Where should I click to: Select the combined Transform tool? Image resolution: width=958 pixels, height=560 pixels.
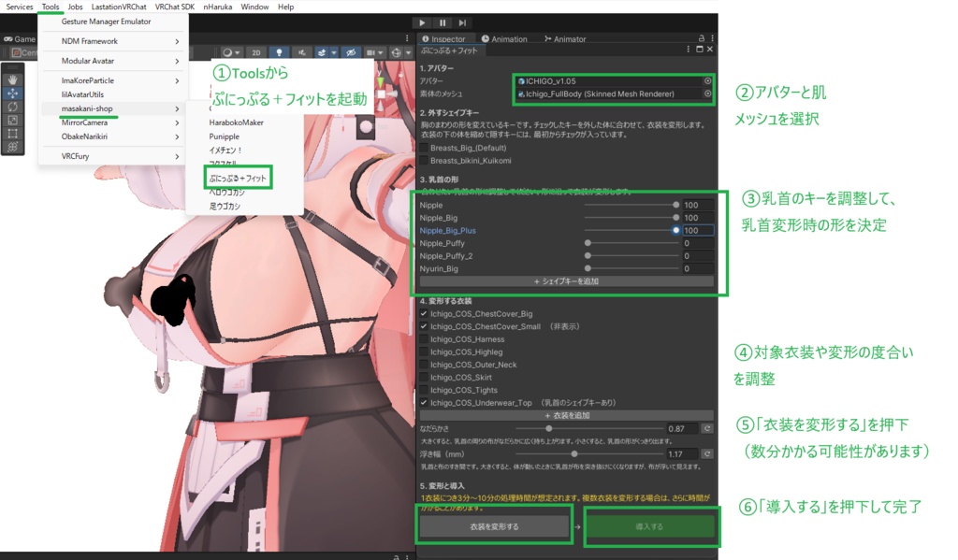click(x=12, y=147)
